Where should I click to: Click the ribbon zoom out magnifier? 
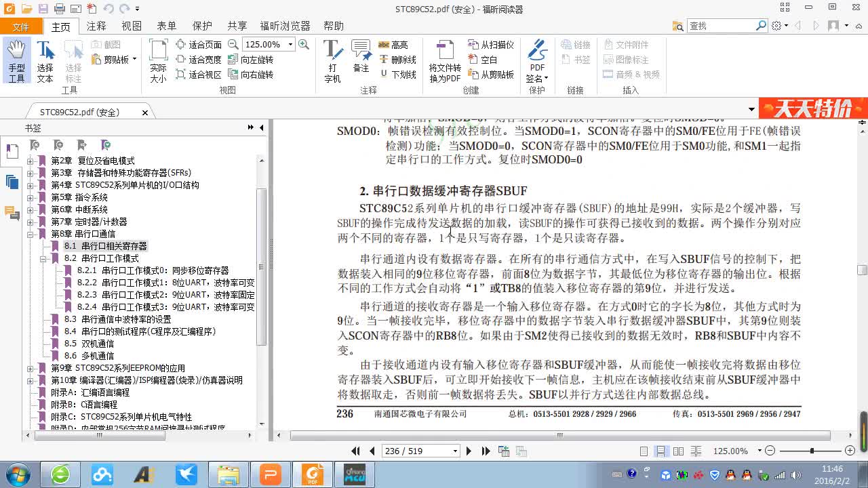coord(233,44)
